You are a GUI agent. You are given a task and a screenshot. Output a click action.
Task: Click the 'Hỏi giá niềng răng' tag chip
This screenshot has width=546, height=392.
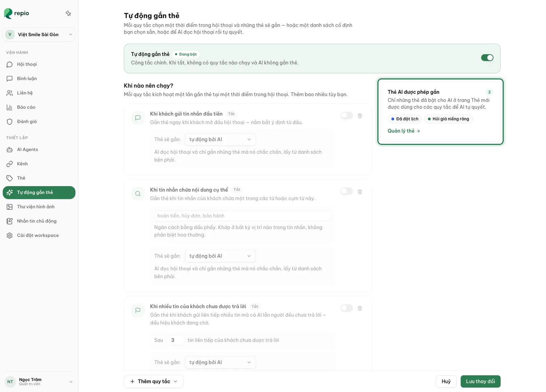click(448, 119)
